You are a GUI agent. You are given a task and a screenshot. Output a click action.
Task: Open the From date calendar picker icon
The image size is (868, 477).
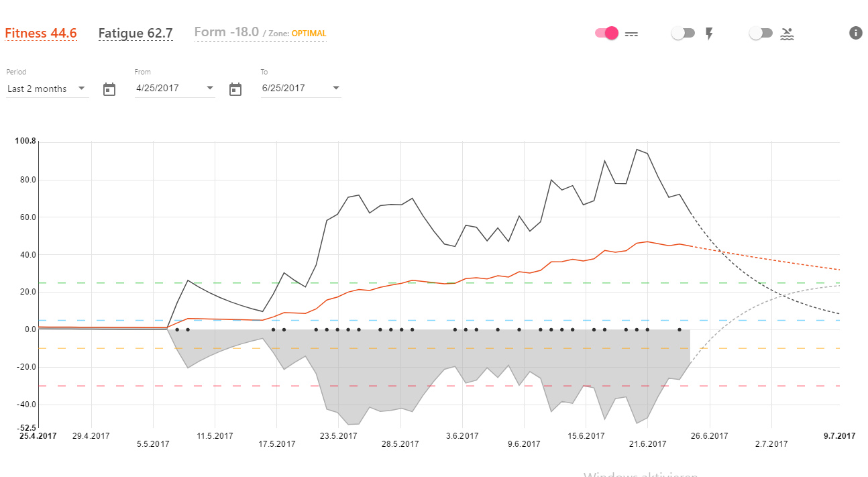(x=109, y=89)
